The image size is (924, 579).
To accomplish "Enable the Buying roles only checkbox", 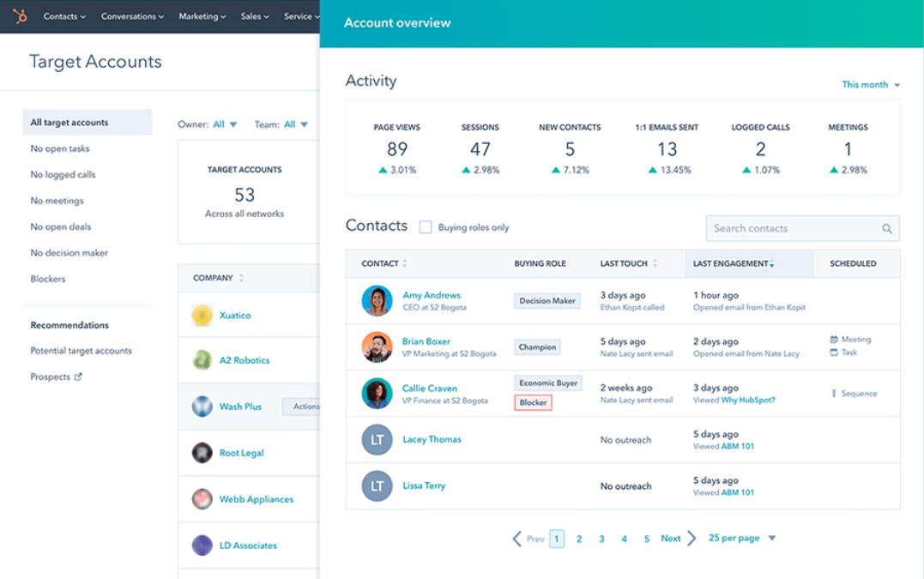I will [x=425, y=227].
